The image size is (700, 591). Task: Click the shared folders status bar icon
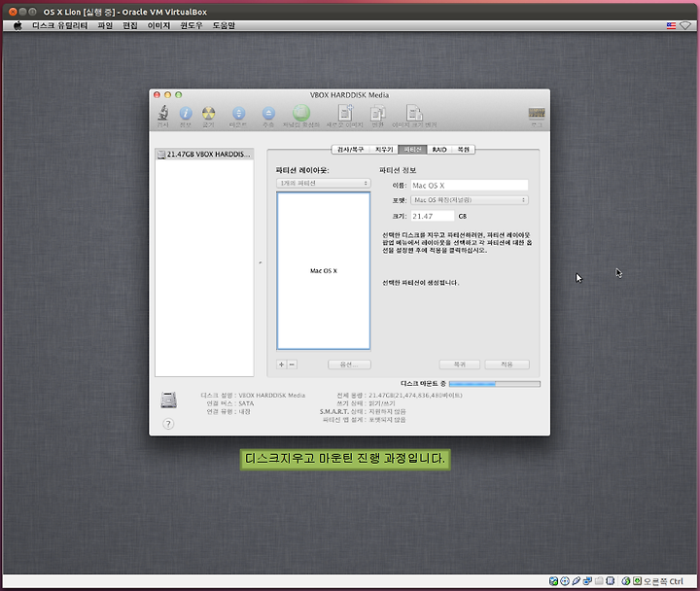pos(599,580)
